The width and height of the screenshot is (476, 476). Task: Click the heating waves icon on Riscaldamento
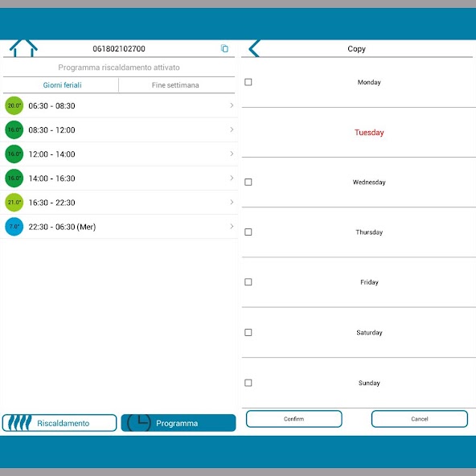(19, 423)
